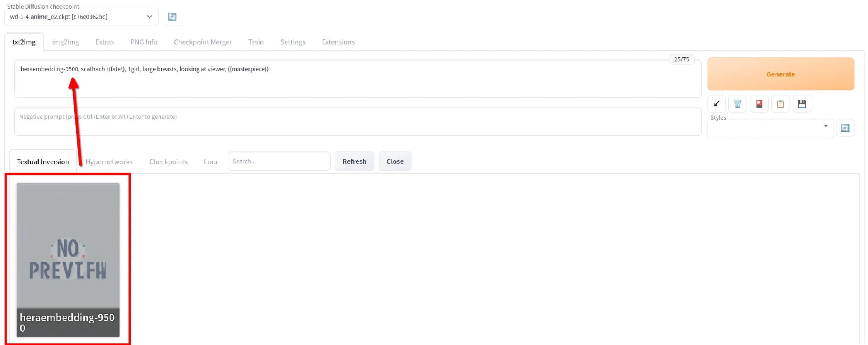Select the heraembedding-9500 embedding card

click(x=68, y=260)
